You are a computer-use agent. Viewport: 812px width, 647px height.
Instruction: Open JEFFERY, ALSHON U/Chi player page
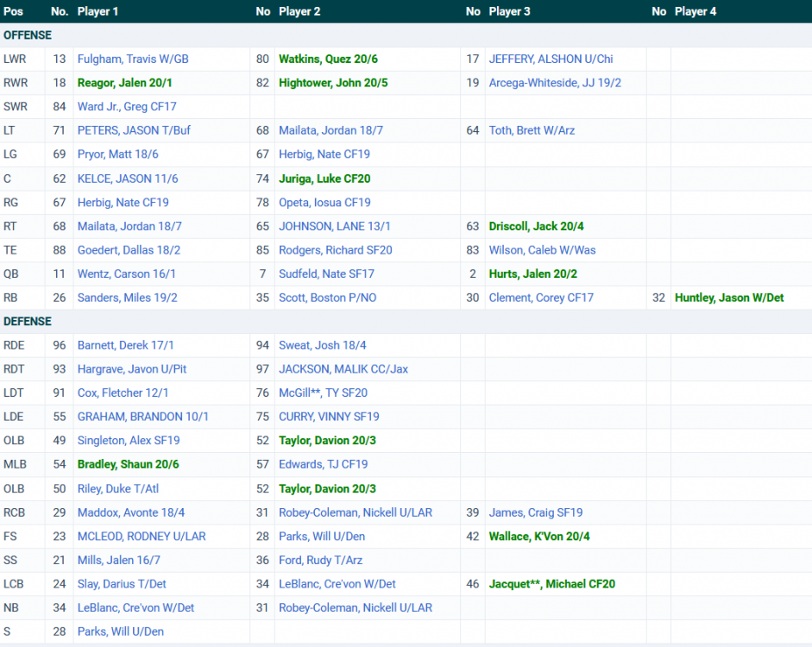(x=551, y=59)
